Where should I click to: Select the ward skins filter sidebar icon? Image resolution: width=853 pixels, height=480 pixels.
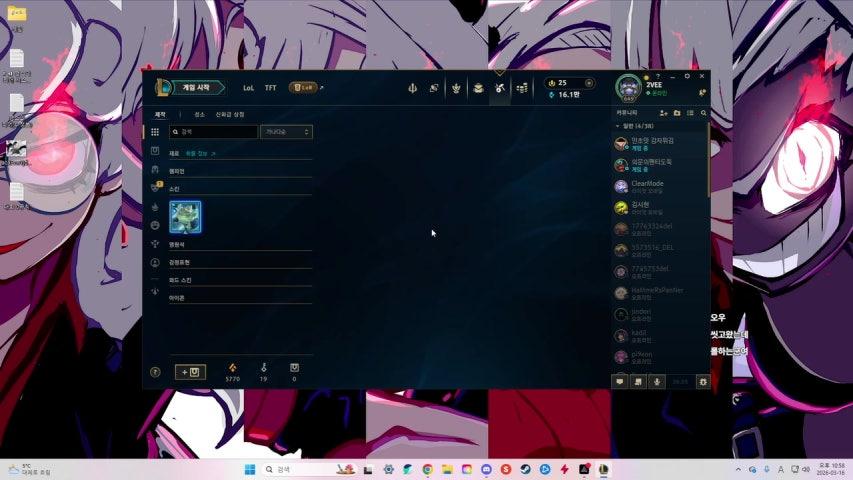click(155, 244)
